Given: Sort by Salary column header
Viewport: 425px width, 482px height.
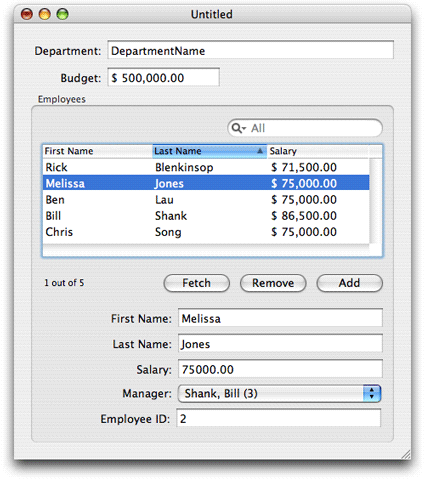Looking at the screenshot, I should click(x=318, y=151).
